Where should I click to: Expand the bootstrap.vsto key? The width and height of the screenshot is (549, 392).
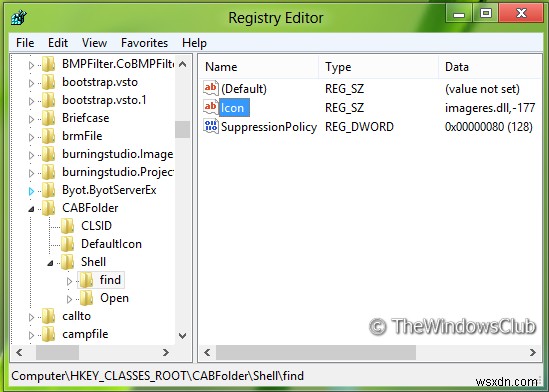pyautogui.click(x=31, y=83)
